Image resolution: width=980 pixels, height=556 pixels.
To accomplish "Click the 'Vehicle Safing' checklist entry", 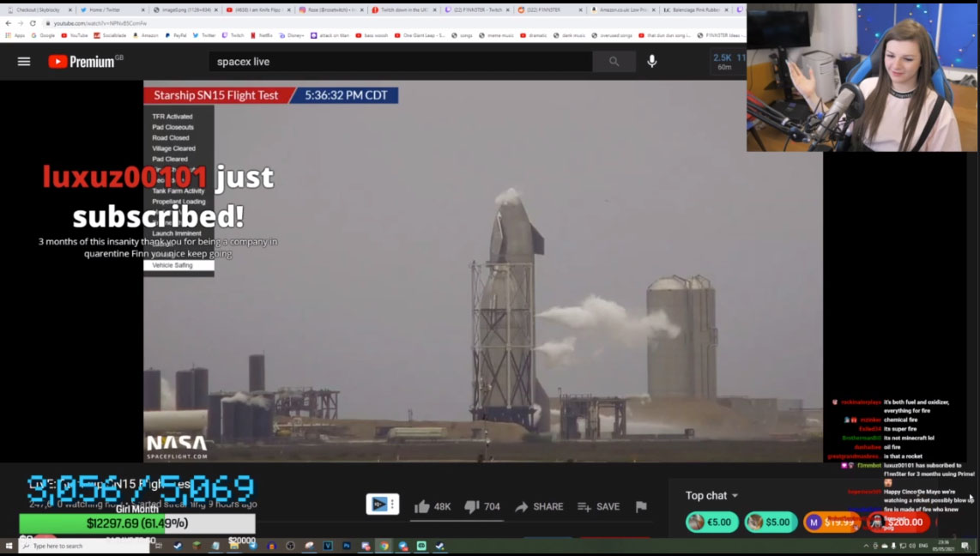I will [x=178, y=265].
